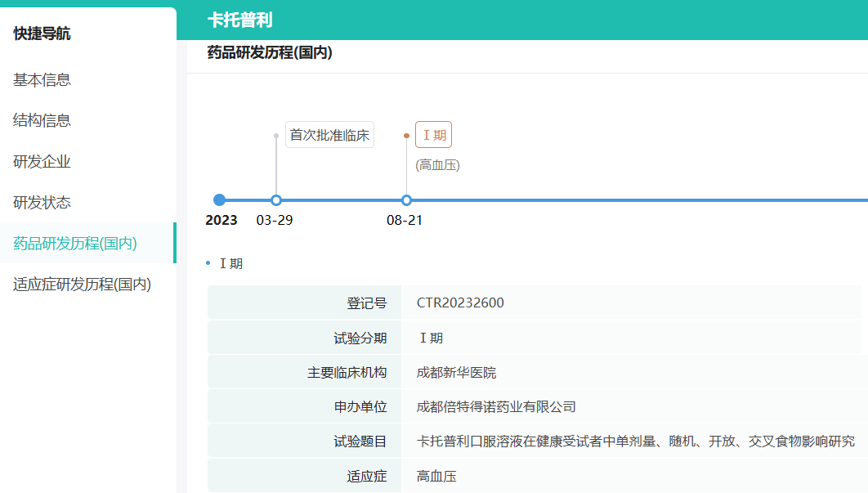Open 基本信息 in quick navigation
Viewport: 868px width, 493px height.
click(42, 80)
